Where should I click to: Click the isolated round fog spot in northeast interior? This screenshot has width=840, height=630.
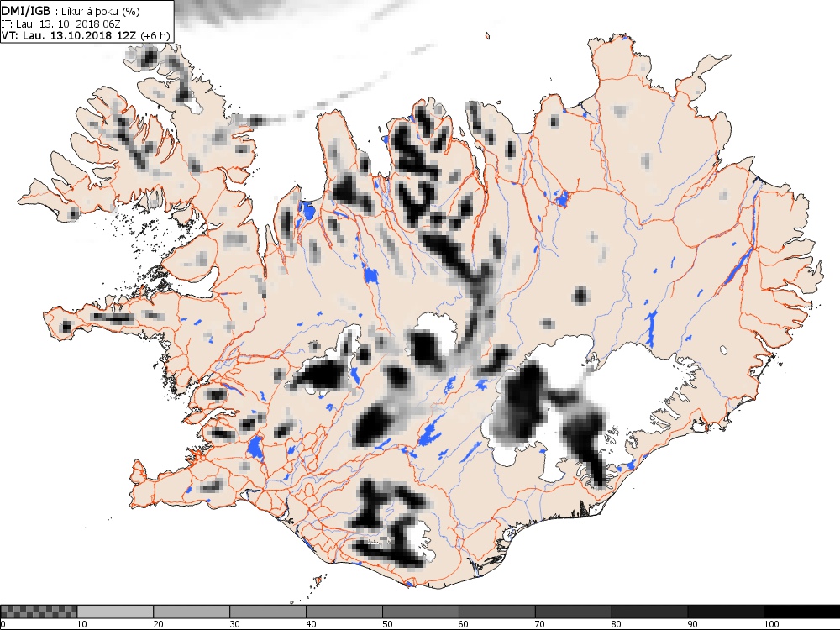(x=580, y=295)
